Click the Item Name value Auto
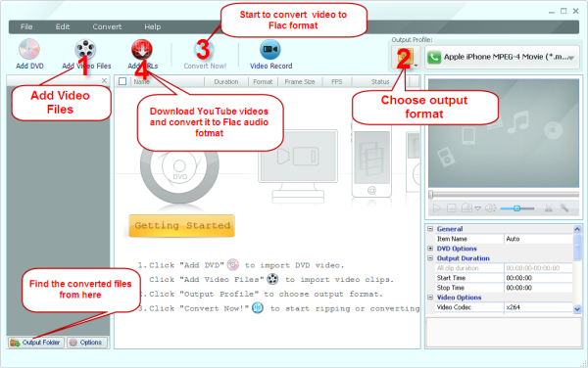Image resolution: width=588 pixels, height=368 pixels. click(538, 239)
